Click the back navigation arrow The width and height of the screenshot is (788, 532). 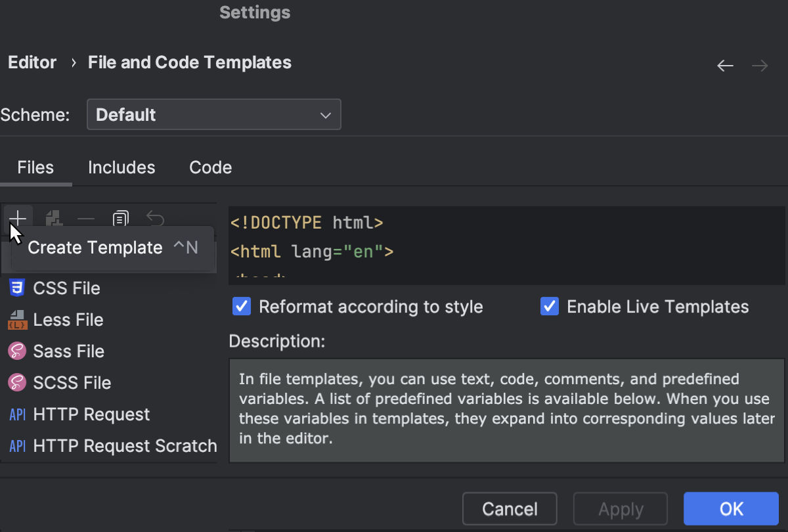(725, 65)
